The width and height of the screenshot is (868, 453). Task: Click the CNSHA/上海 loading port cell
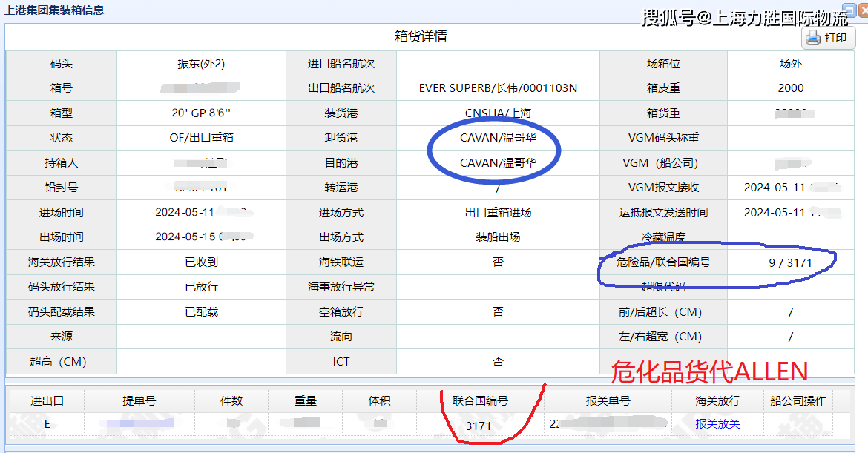[499, 113]
